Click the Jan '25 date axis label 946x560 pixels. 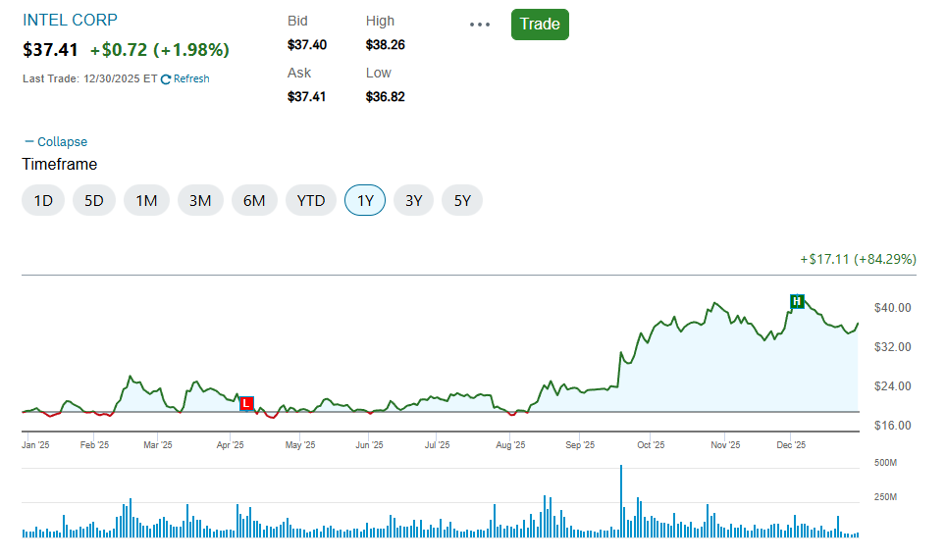point(35,445)
